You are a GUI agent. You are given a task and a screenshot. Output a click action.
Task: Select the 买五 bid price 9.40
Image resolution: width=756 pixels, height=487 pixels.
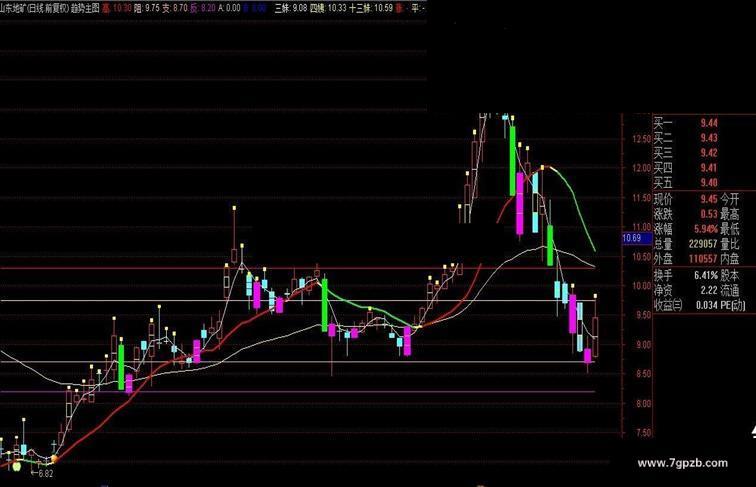coord(709,183)
